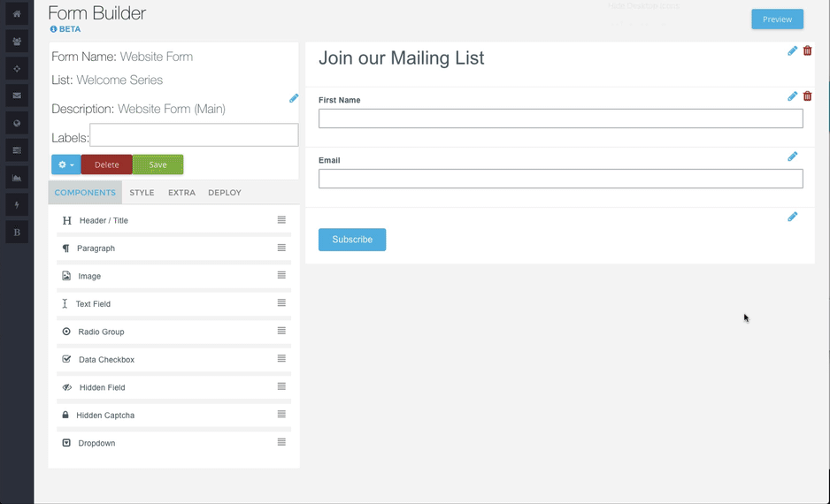Click the envelope email icon in sidebar
Image resolution: width=830 pixels, height=504 pixels.
pyautogui.click(x=17, y=95)
